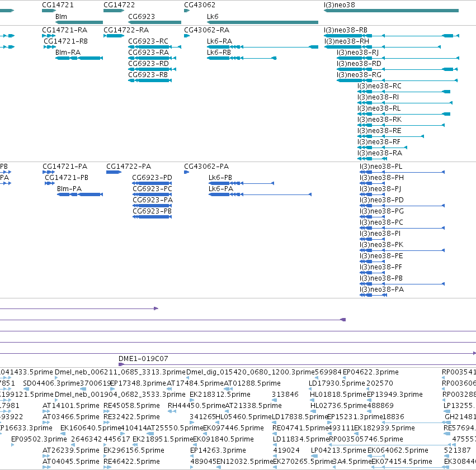Select cDNA label AT14101.5prime

70,406
